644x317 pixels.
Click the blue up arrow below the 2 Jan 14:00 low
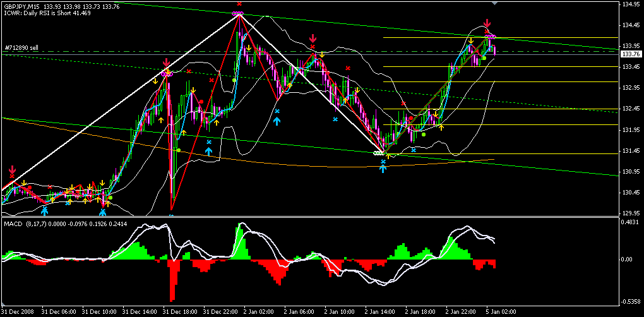point(383,169)
